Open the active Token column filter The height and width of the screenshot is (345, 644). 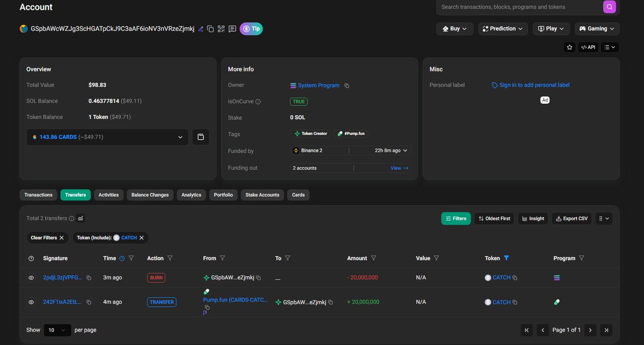506,258
